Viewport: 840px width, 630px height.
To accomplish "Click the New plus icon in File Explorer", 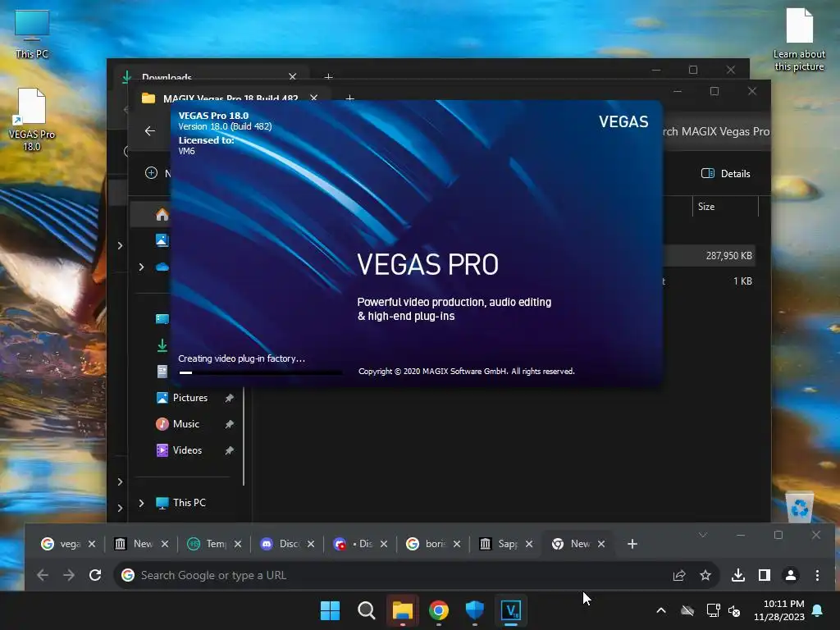I will point(151,172).
